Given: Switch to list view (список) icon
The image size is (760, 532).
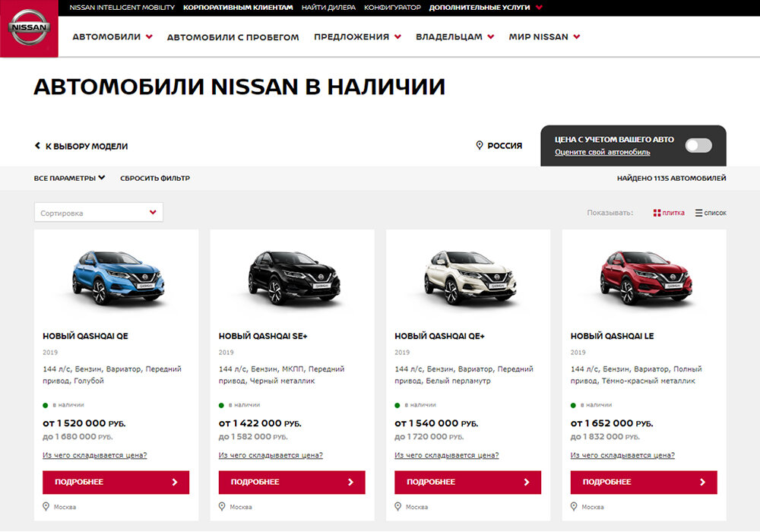Looking at the screenshot, I should [x=698, y=213].
